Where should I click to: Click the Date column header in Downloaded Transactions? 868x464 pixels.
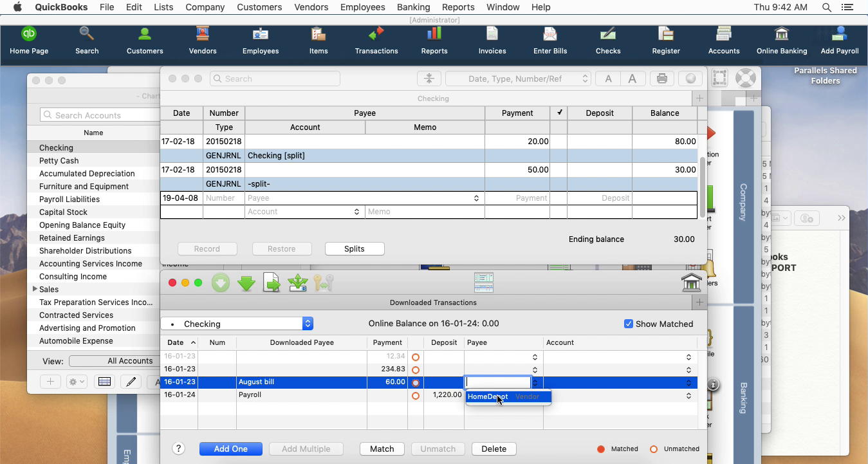tap(180, 342)
